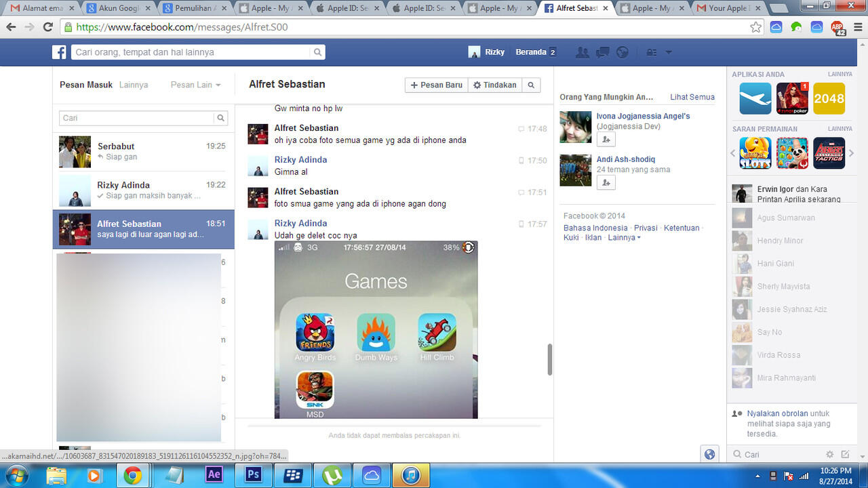The height and width of the screenshot is (488, 868).
Task: Click the Lihat Semua link
Action: click(692, 97)
